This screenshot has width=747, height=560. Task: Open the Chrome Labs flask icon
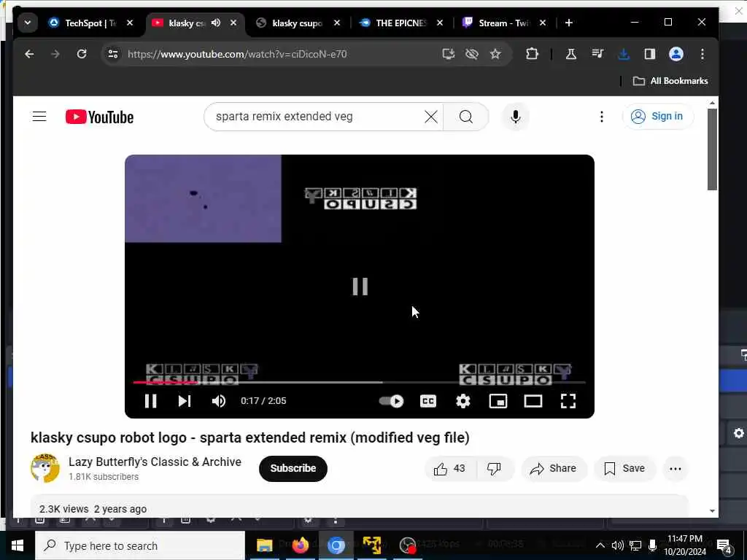point(570,54)
